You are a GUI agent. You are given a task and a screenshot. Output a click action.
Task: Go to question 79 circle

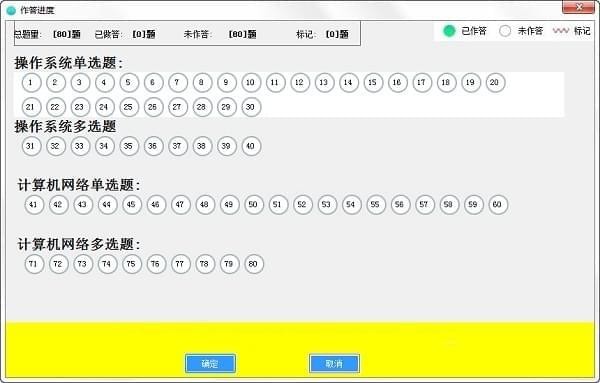[x=229, y=264]
